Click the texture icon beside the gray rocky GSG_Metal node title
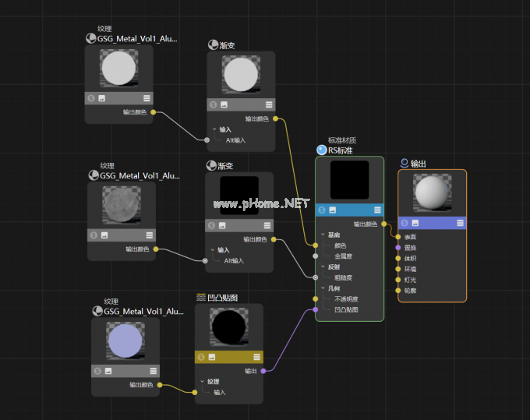Image resolution: width=530 pixels, height=420 pixels. 94,175
